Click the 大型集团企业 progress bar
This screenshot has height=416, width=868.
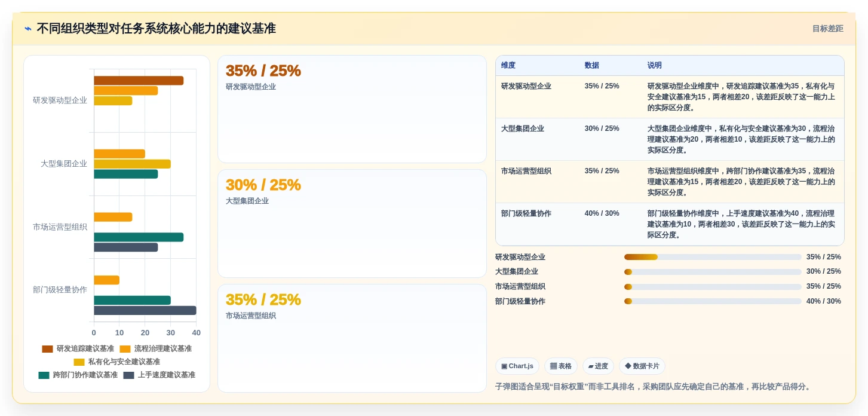point(713,272)
